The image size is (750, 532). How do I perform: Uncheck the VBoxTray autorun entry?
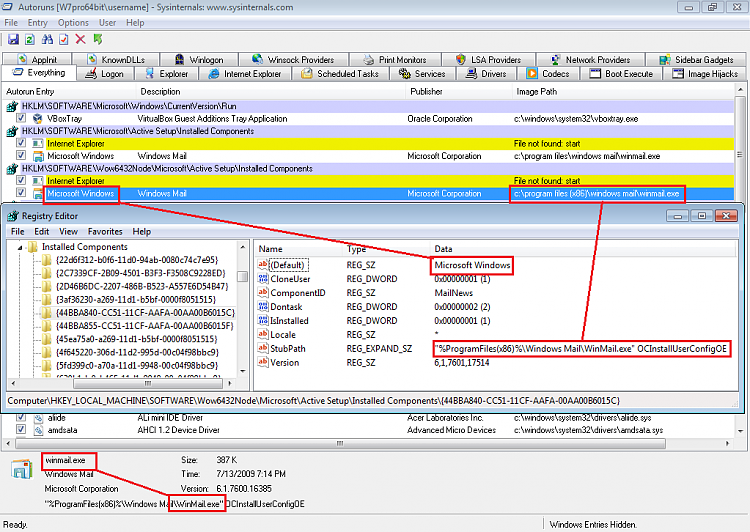pos(21,118)
